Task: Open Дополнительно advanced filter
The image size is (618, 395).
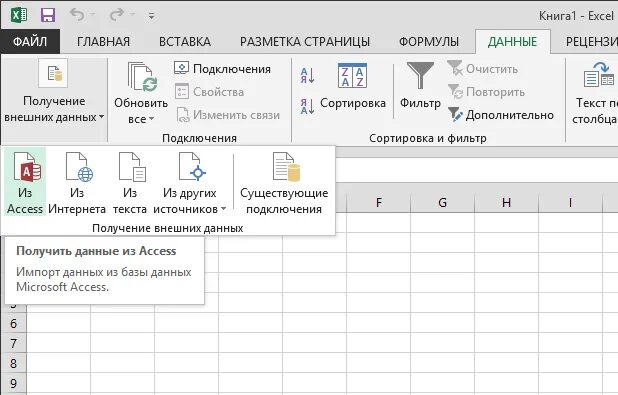Action: tap(501, 115)
